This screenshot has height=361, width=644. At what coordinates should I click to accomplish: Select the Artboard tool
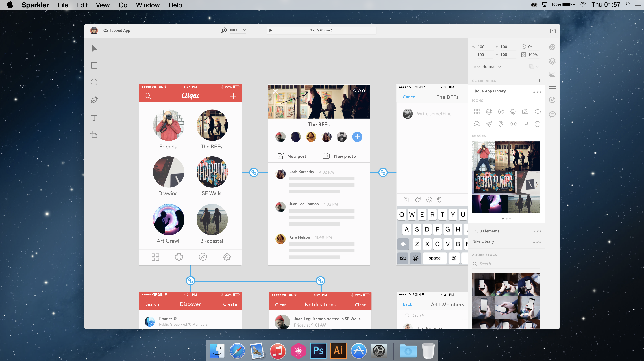94,135
